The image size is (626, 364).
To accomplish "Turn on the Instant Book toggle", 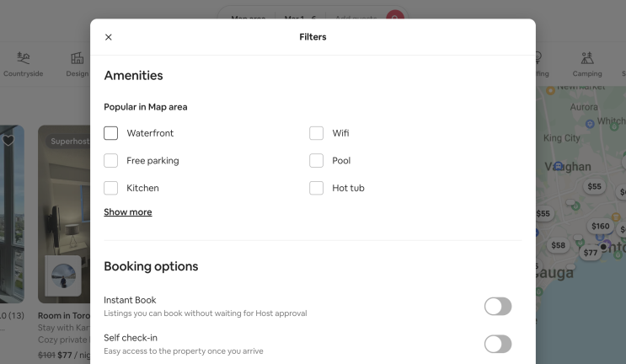I will click(x=498, y=307).
